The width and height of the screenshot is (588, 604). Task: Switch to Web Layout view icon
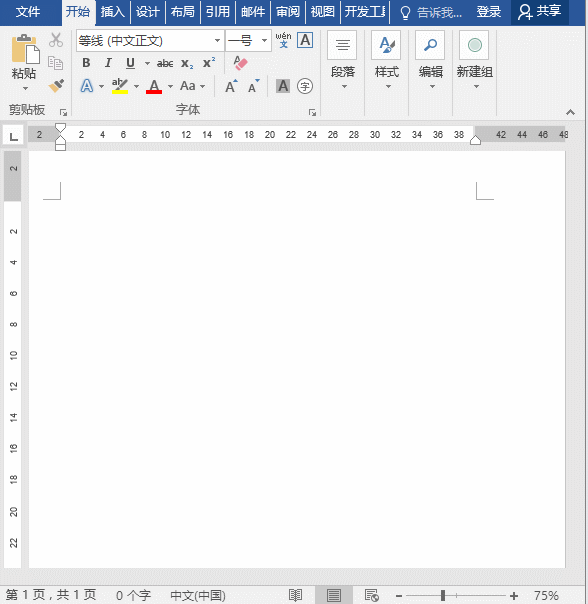372,596
